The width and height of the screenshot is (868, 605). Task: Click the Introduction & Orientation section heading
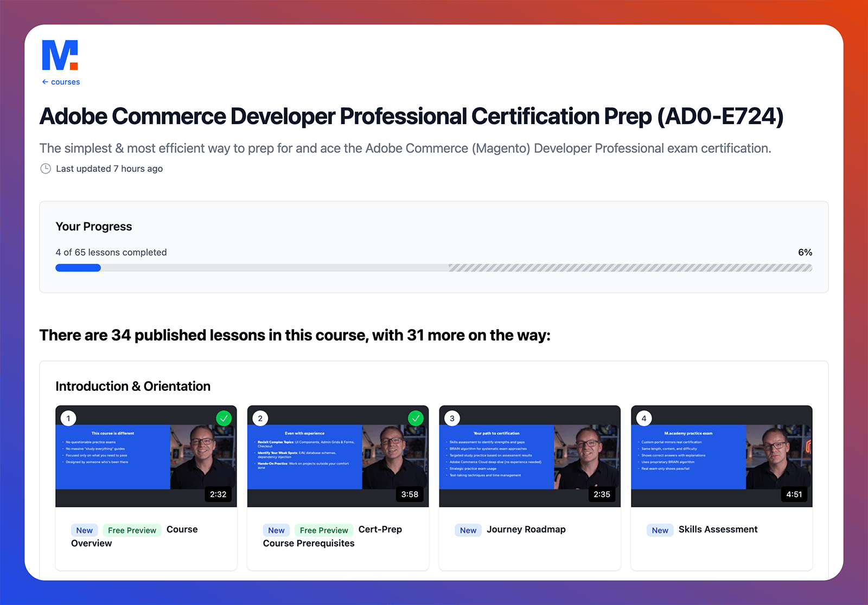coord(133,386)
